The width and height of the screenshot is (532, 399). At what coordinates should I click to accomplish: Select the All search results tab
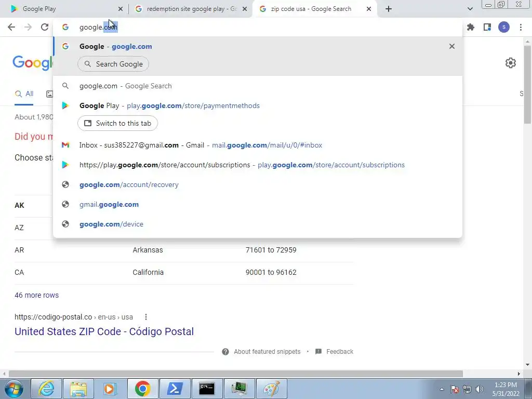click(24, 94)
